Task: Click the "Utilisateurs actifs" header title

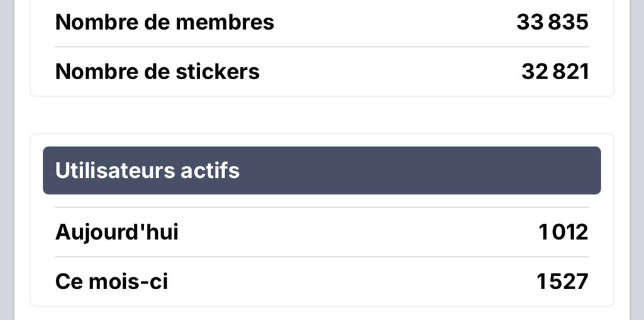Action: [147, 170]
